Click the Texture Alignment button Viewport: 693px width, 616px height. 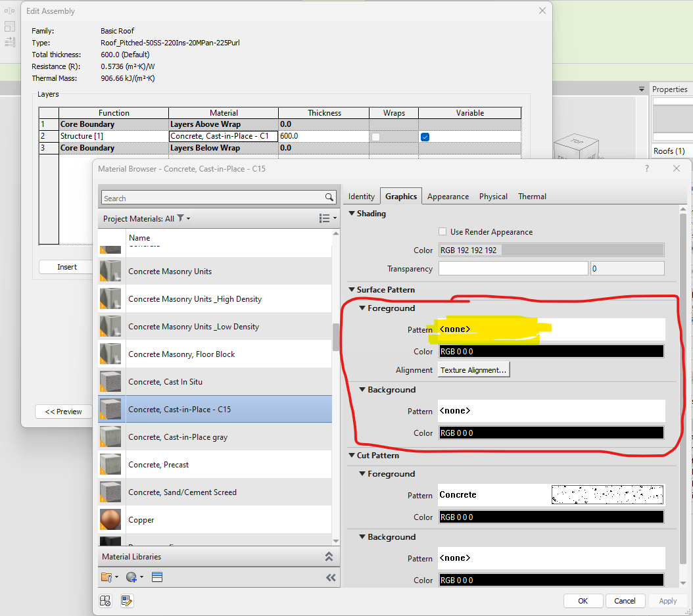pyautogui.click(x=475, y=369)
